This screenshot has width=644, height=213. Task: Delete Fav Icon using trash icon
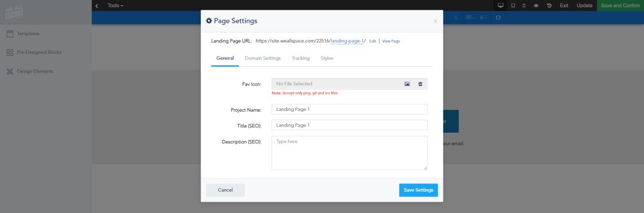coord(420,83)
